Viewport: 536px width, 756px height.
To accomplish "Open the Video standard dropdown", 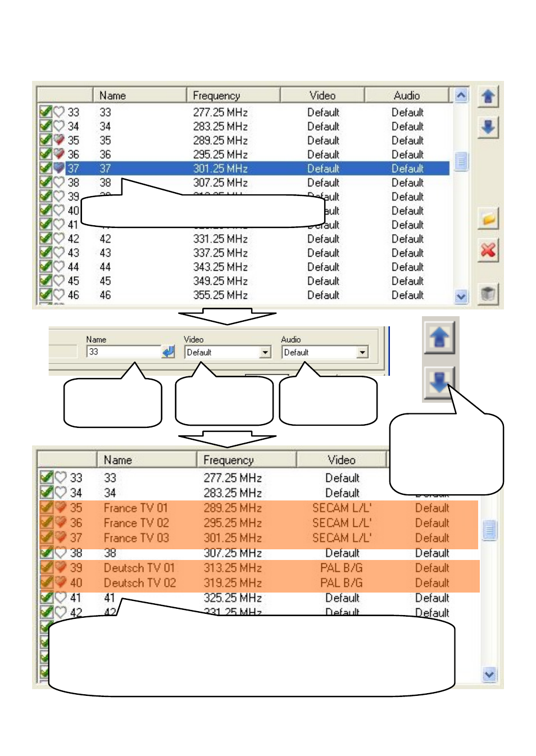I will coord(266,353).
